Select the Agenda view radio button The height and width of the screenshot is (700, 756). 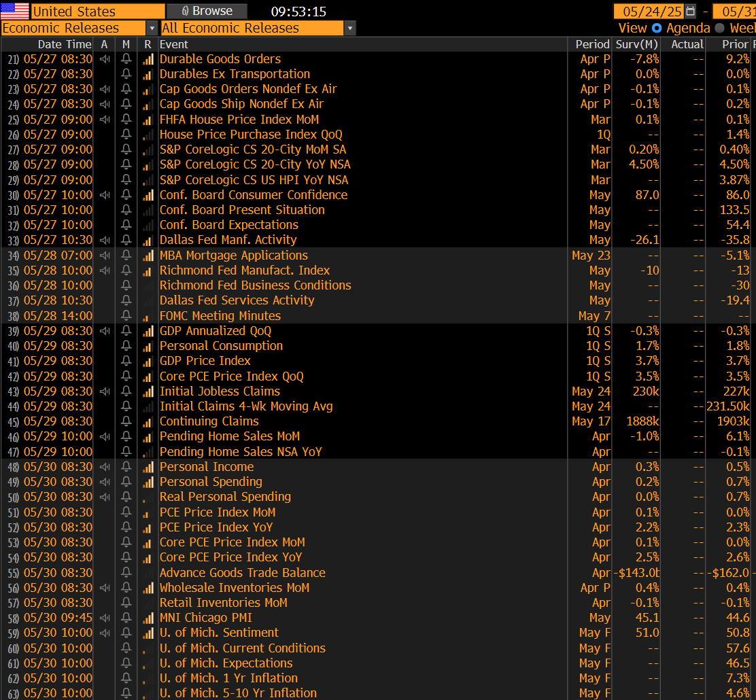657,28
